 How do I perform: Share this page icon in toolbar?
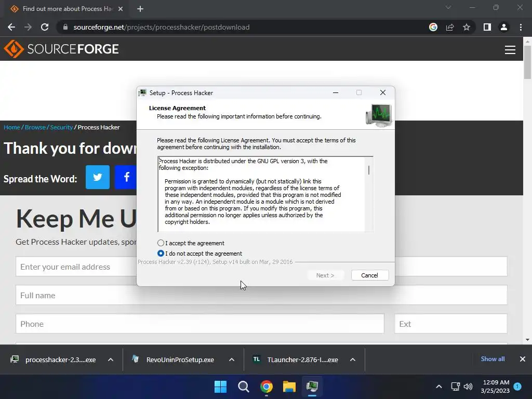450,27
